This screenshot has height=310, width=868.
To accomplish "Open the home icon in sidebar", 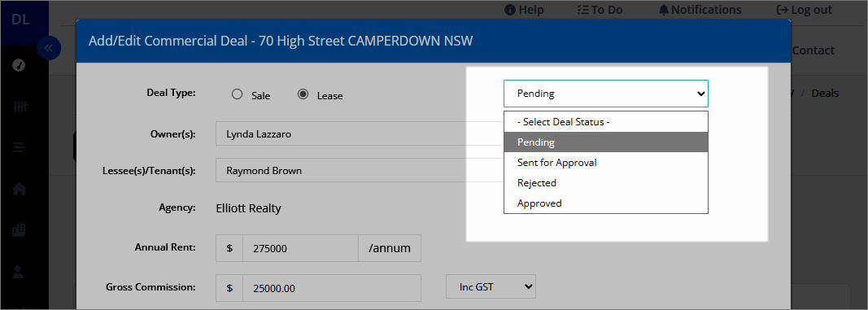I will pos(20,189).
